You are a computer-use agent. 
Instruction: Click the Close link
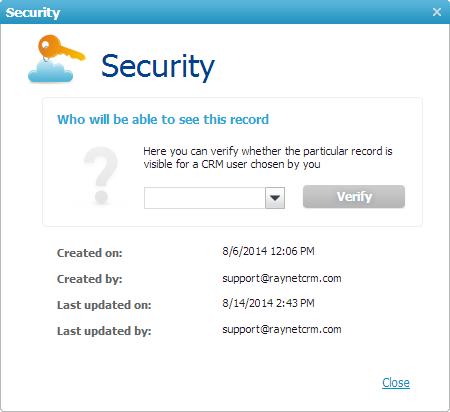[396, 383]
